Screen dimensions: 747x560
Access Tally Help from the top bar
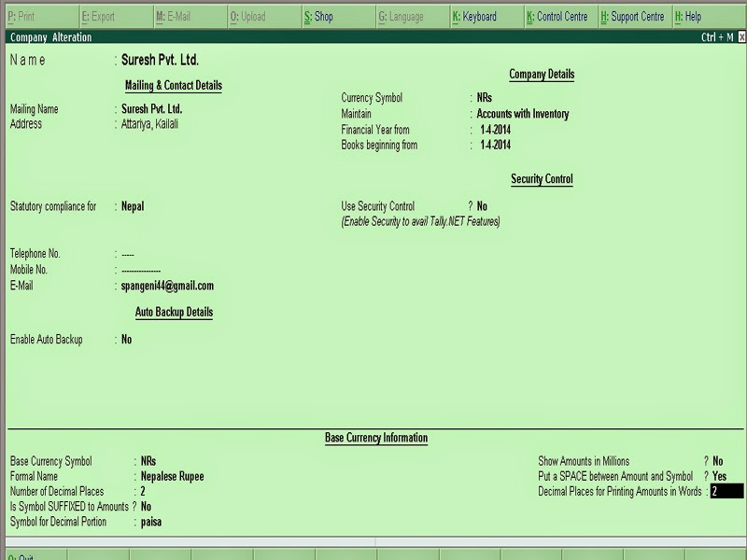tap(691, 16)
